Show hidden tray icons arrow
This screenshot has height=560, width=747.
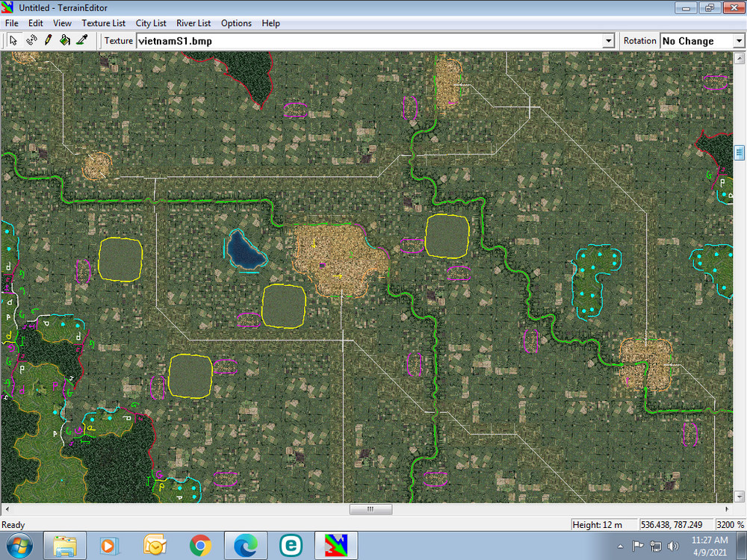point(620,547)
